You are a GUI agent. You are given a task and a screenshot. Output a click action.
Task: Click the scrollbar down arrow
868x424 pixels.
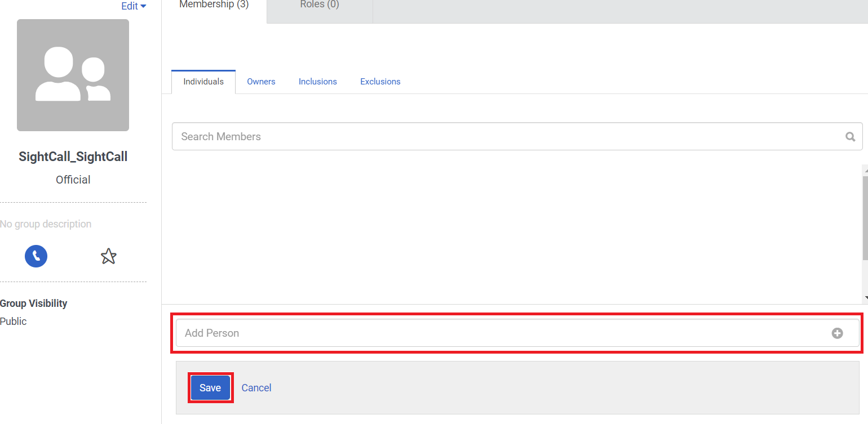click(865, 298)
